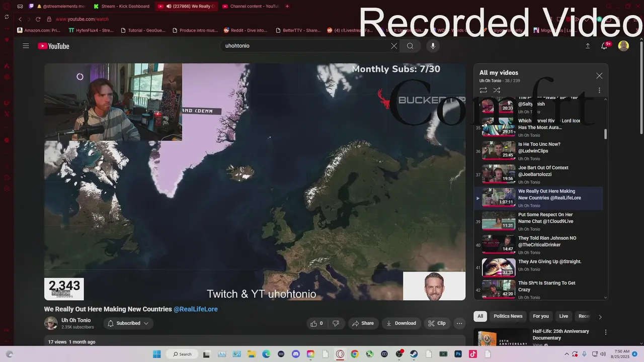Run search with the magnifier button

pyautogui.click(x=410, y=46)
